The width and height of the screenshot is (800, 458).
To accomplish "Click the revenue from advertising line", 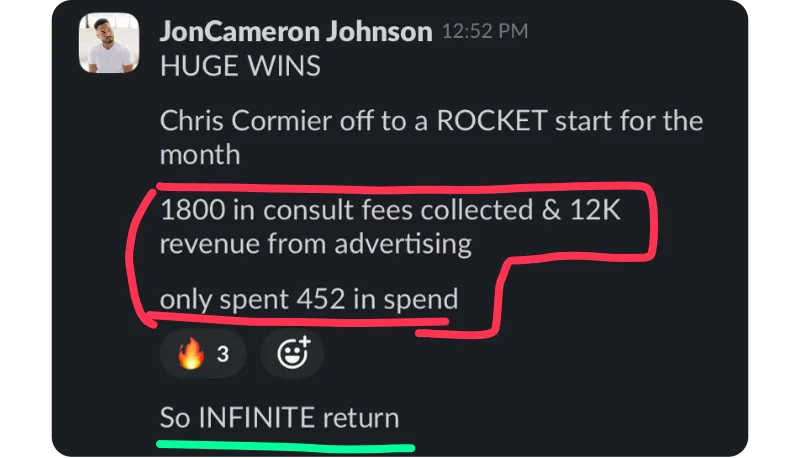I will tap(315, 243).
